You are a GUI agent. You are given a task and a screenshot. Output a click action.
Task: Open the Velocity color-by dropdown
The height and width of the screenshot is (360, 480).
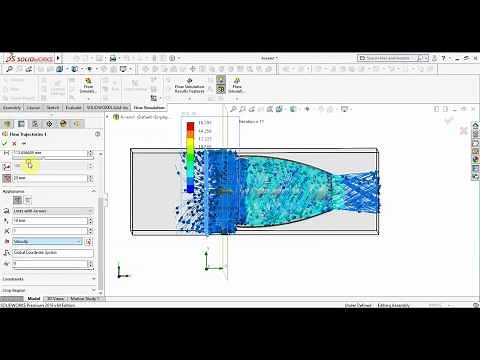coord(48,241)
